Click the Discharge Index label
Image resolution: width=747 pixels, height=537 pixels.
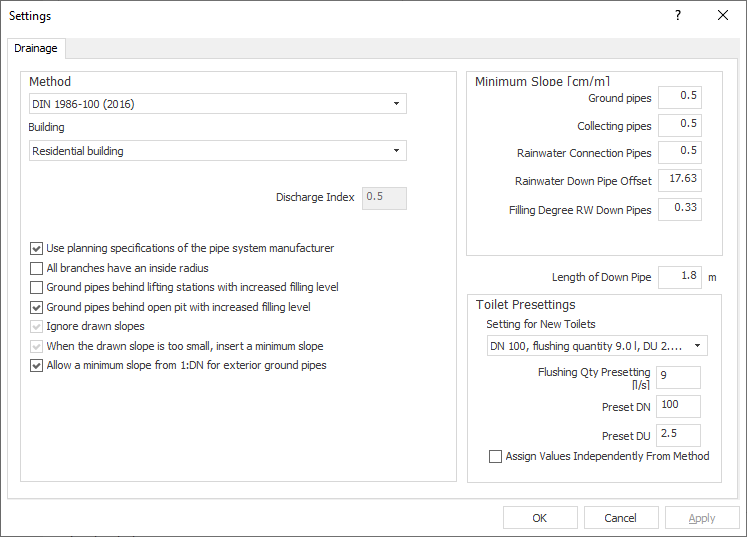click(x=315, y=197)
